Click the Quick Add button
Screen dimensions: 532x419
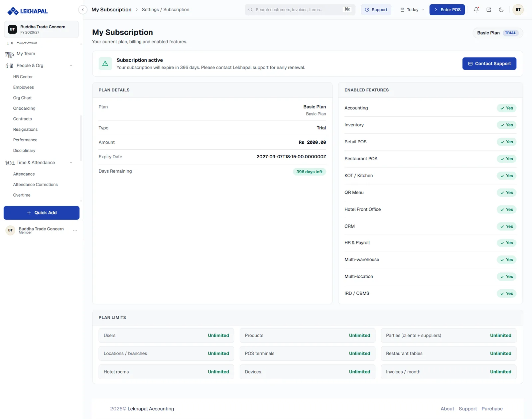click(x=42, y=213)
